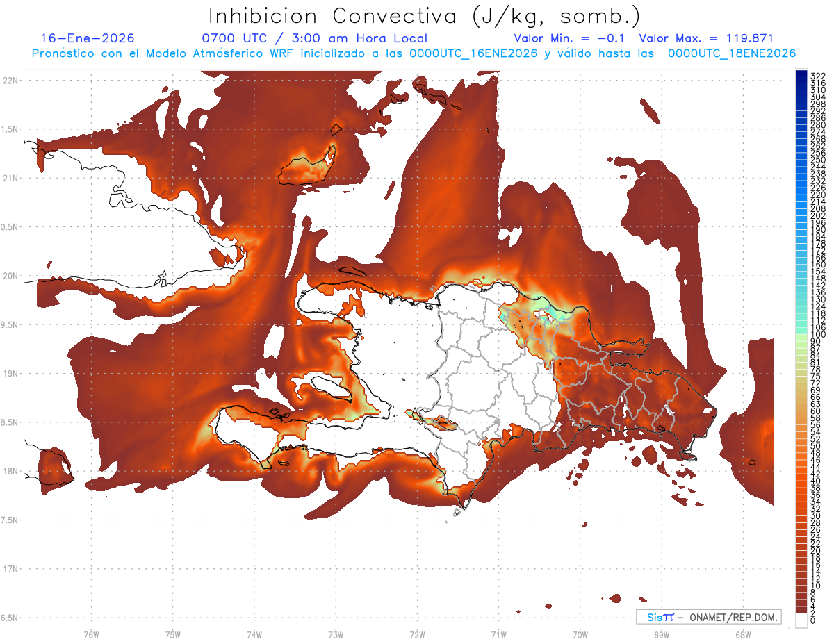The width and height of the screenshot is (834, 644).
Task: Select the "Valor Min. = -0.1" readout
Action: click(x=569, y=38)
